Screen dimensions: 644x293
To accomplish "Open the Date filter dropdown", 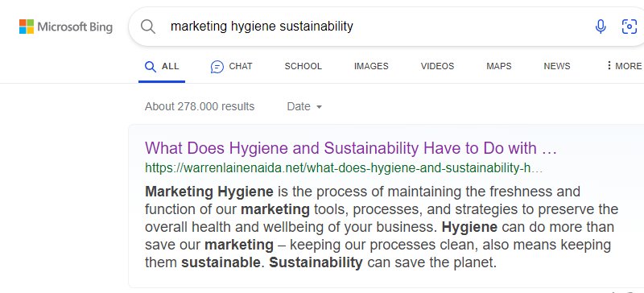I will (x=304, y=107).
